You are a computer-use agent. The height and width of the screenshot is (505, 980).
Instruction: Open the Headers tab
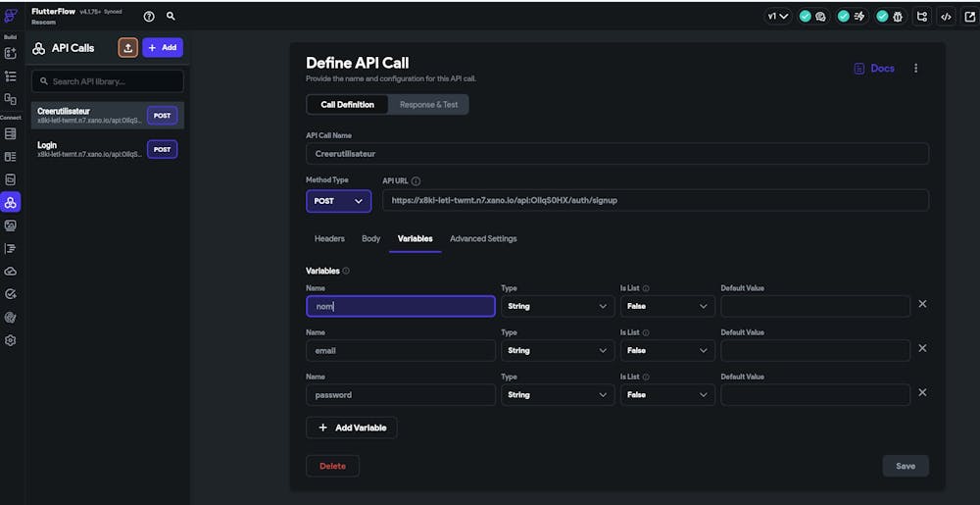click(x=329, y=238)
